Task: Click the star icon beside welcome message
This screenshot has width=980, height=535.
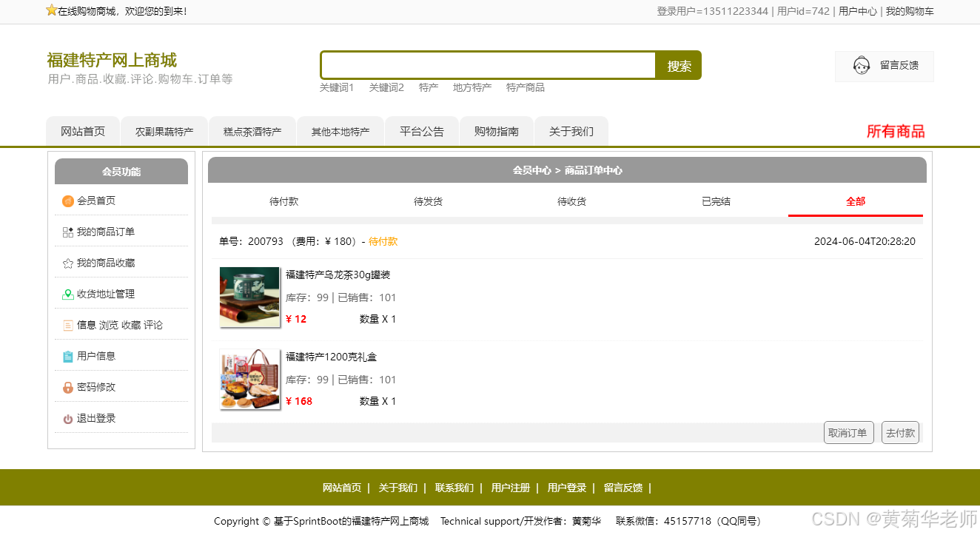Action: click(51, 10)
